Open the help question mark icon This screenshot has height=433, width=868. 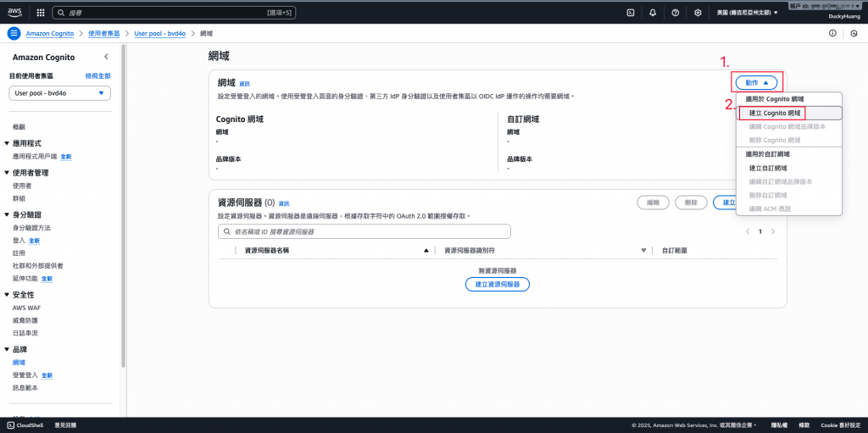coord(676,12)
